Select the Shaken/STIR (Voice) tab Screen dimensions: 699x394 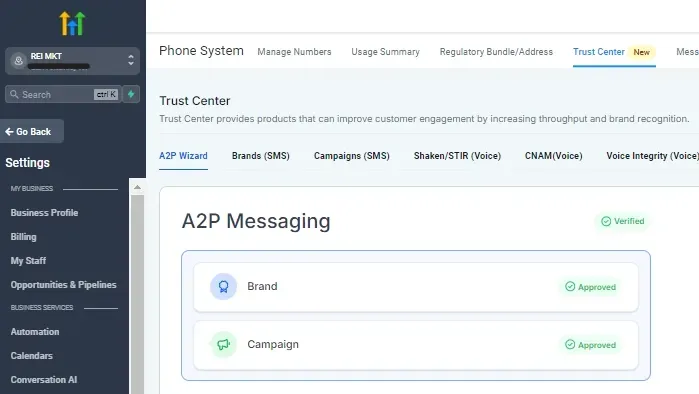pyautogui.click(x=457, y=156)
